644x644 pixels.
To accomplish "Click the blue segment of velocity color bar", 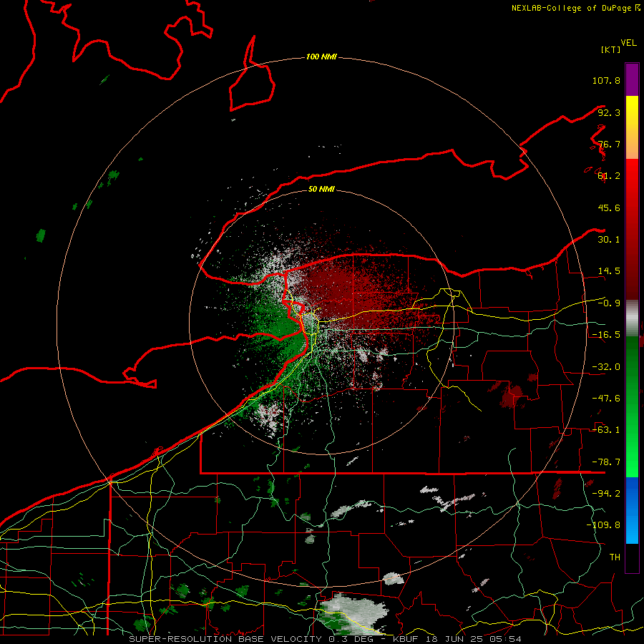I will [x=632, y=510].
